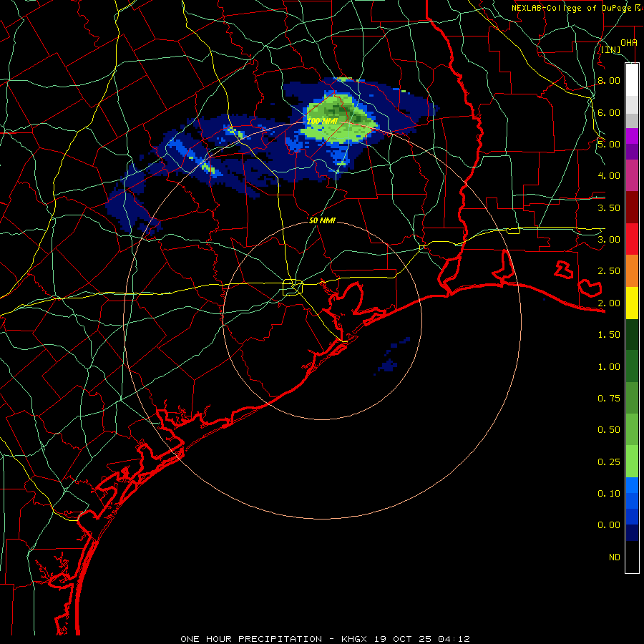Select the "3.50" scale label
The height and width of the screenshot is (644, 644).
pos(609,208)
